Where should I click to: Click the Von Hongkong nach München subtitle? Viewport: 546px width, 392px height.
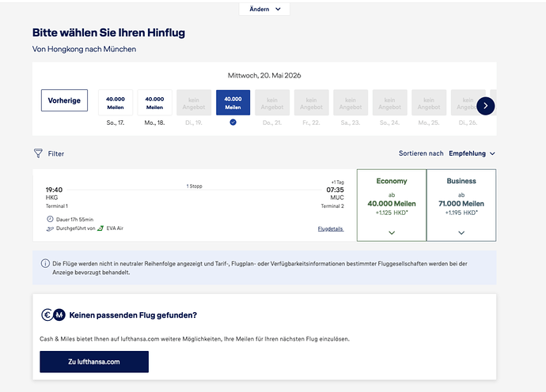pyautogui.click(x=84, y=49)
